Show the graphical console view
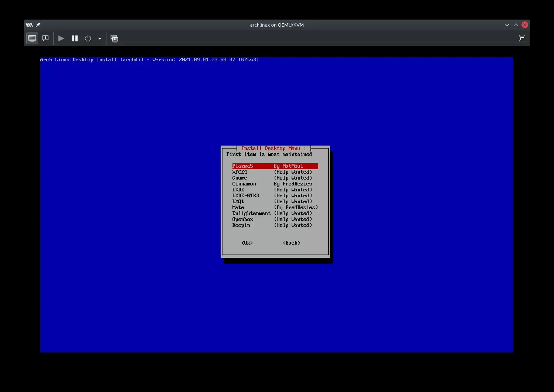The width and height of the screenshot is (554, 392). [x=32, y=38]
